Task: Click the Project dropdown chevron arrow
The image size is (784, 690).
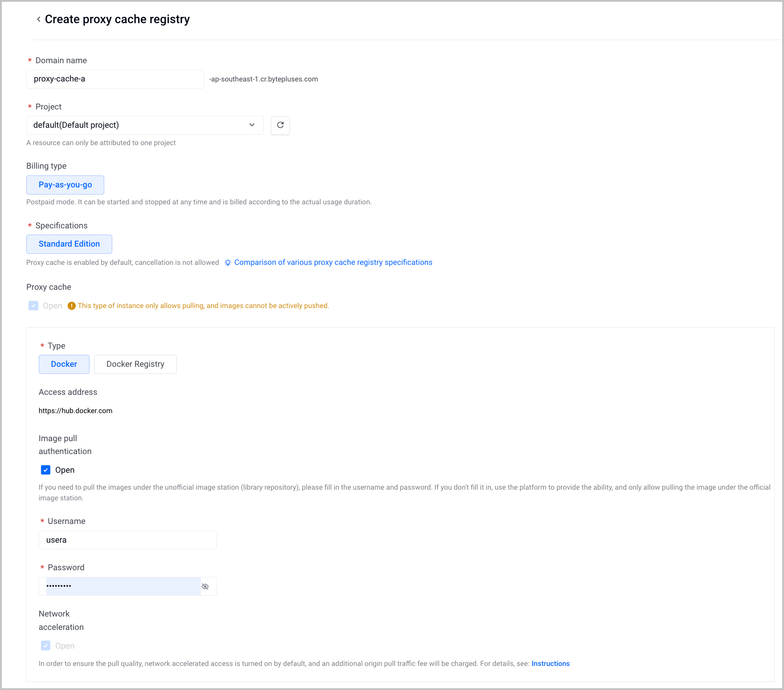Action: click(252, 125)
